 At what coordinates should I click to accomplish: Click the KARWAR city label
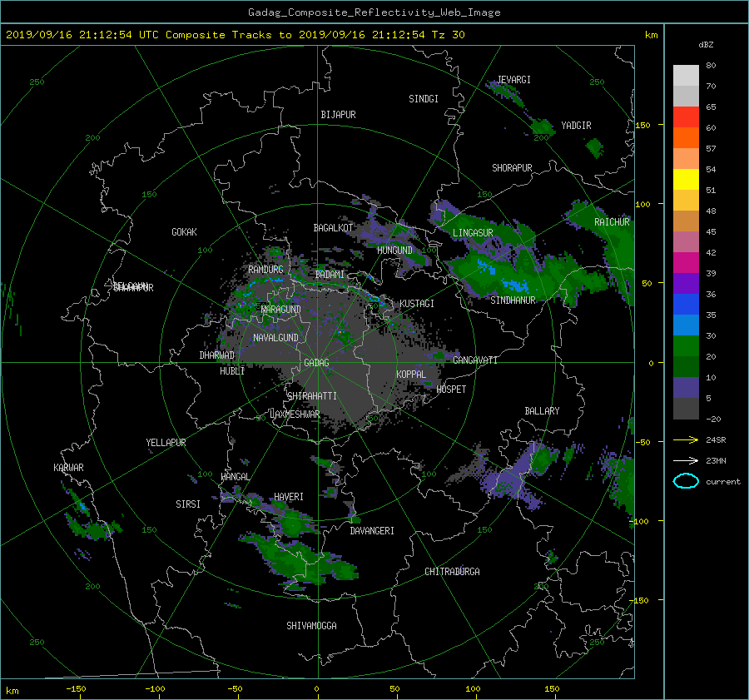point(68,468)
